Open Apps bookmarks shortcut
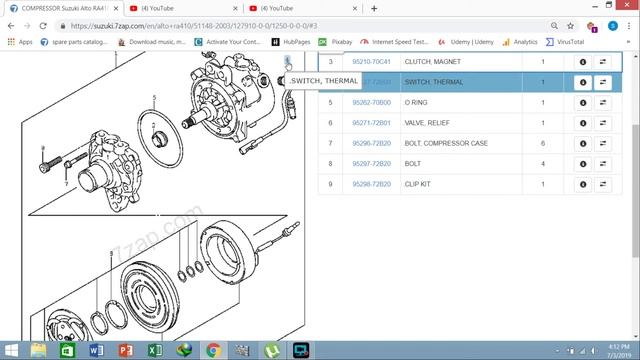Image resolution: width=640 pixels, height=360 pixels. point(20,42)
